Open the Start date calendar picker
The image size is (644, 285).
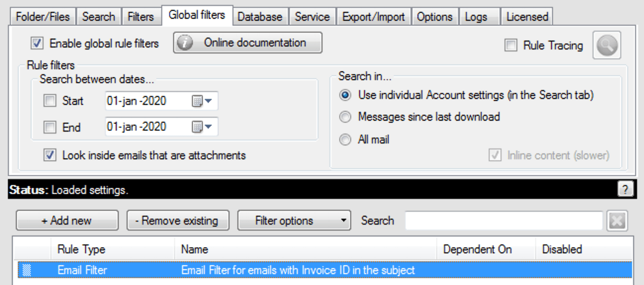(x=201, y=101)
